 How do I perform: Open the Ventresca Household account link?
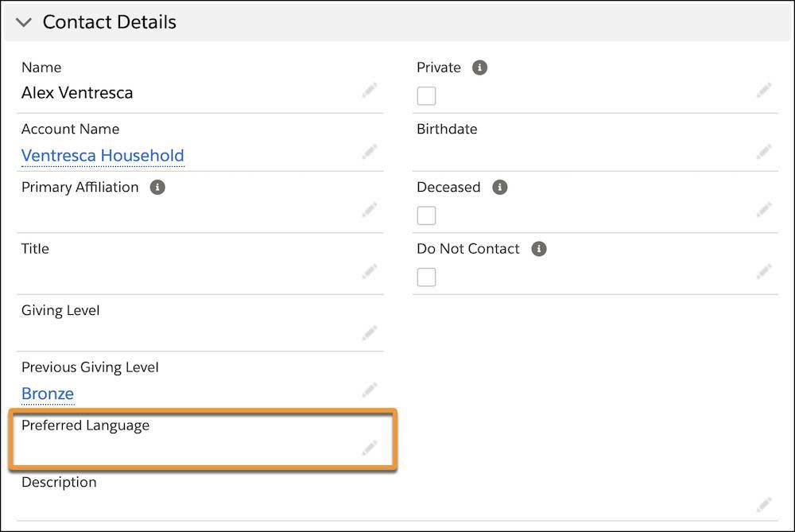(103, 155)
